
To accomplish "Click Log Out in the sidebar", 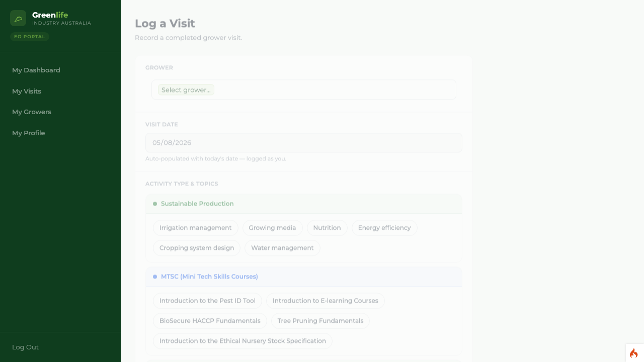I will coord(26,347).
